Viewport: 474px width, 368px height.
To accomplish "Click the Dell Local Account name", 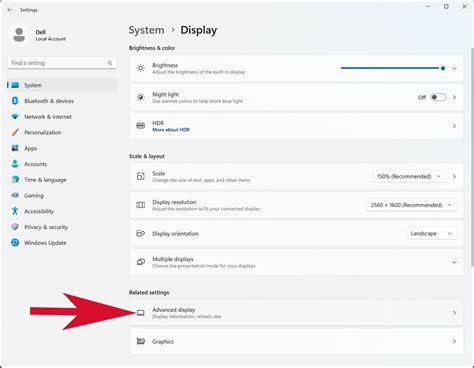I will click(51, 35).
